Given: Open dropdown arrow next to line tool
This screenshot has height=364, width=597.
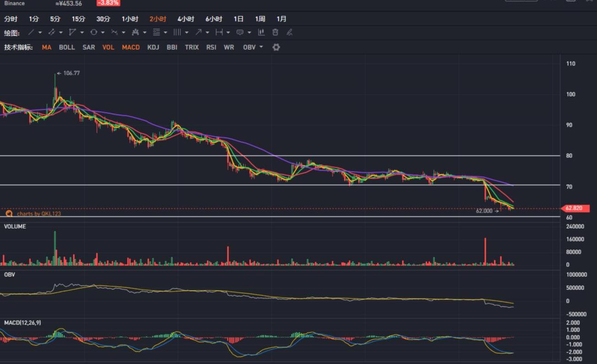Looking at the screenshot, I should tap(40, 33).
